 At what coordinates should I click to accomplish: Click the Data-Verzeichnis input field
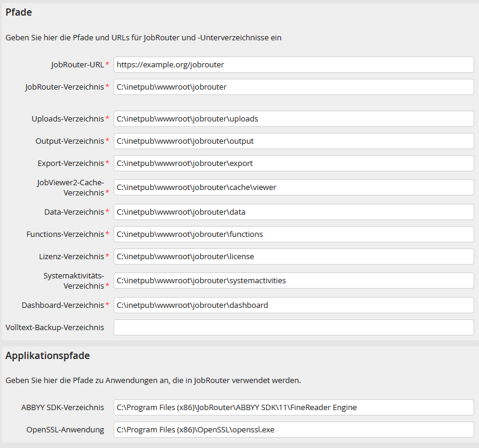293,212
